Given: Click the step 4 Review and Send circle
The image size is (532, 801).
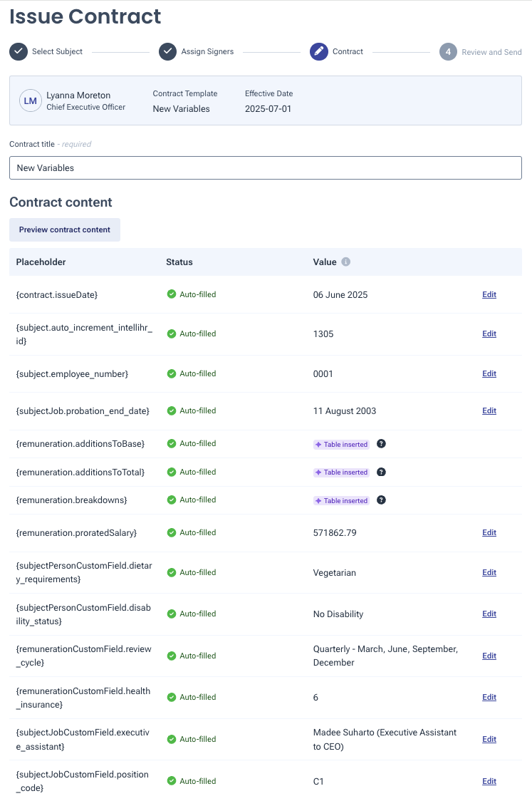Looking at the screenshot, I should click(x=448, y=51).
